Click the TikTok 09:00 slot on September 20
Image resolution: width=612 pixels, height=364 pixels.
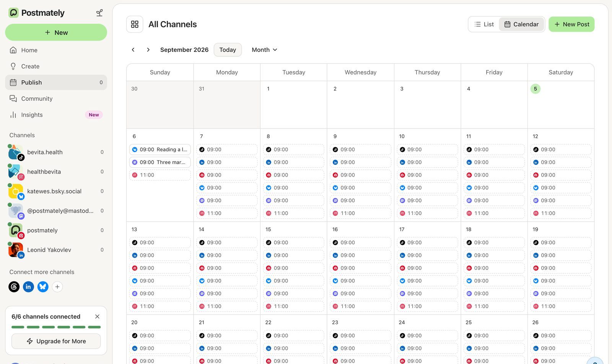click(x=160, y=336)
